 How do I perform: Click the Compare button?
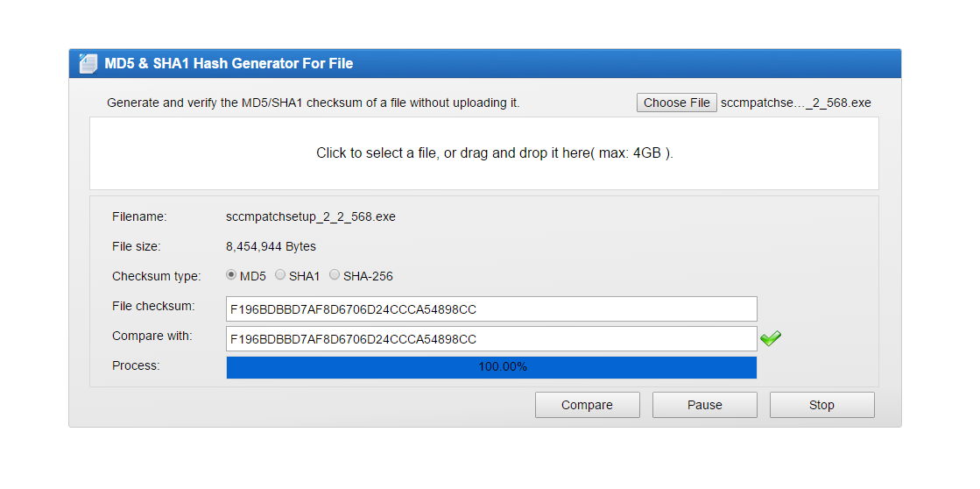[587, 405]
